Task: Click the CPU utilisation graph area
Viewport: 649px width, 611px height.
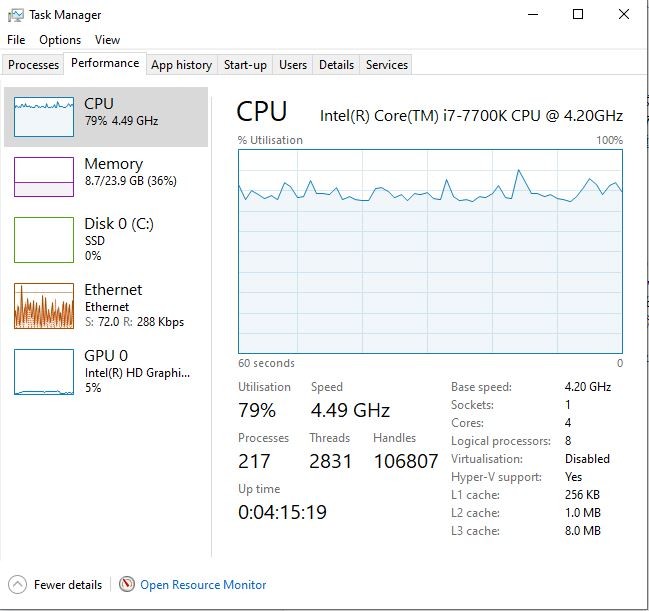Action: (430, 251)
